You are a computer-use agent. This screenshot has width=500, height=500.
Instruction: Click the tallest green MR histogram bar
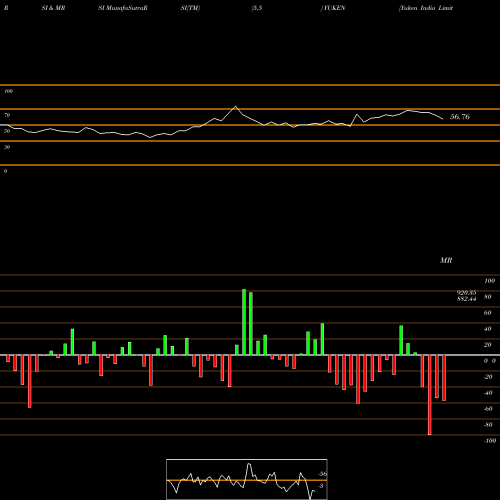tap(244, 322)
